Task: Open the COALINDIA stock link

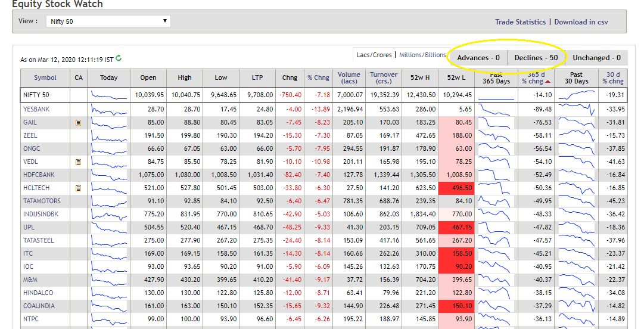Action: pyautogui.click(x=39, y=306)
